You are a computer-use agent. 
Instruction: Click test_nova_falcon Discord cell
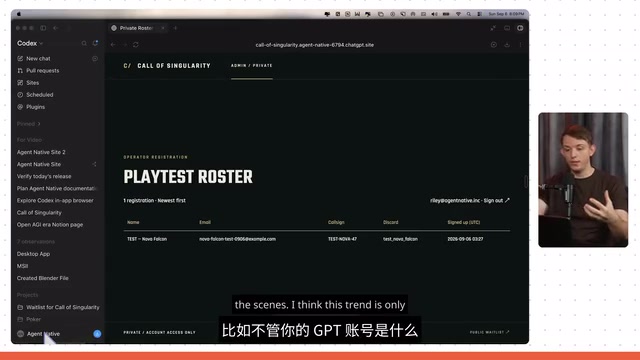400,239
